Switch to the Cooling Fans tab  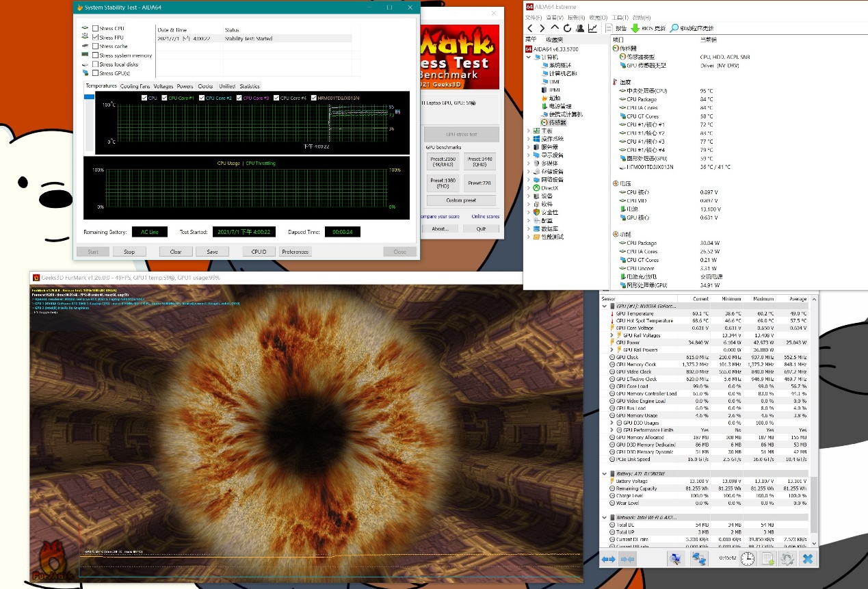[135, 86]
